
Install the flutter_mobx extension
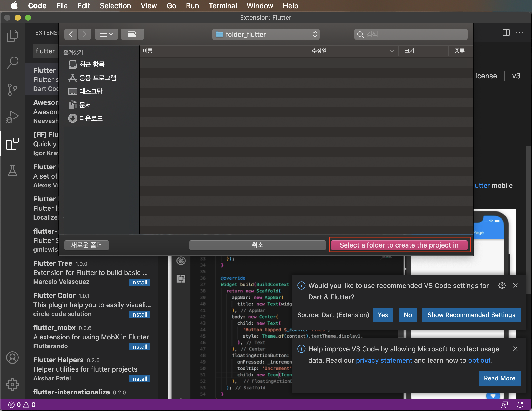tap(139, 347)
